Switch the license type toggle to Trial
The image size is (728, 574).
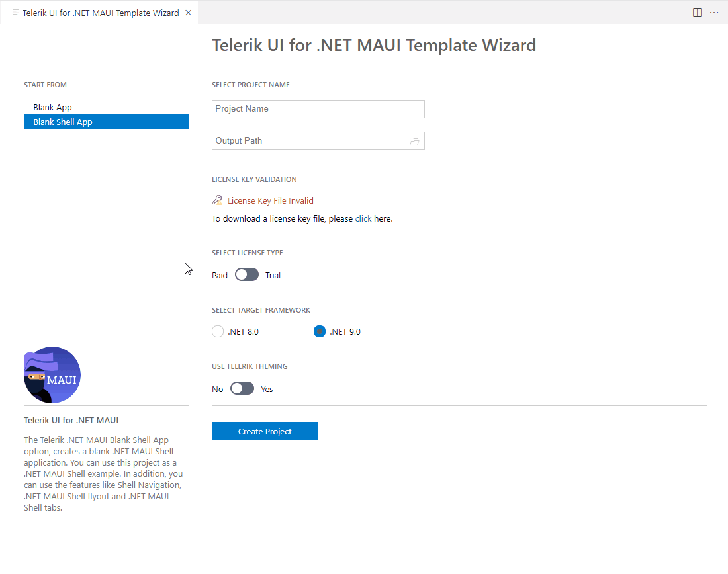(x=246, y=274)
